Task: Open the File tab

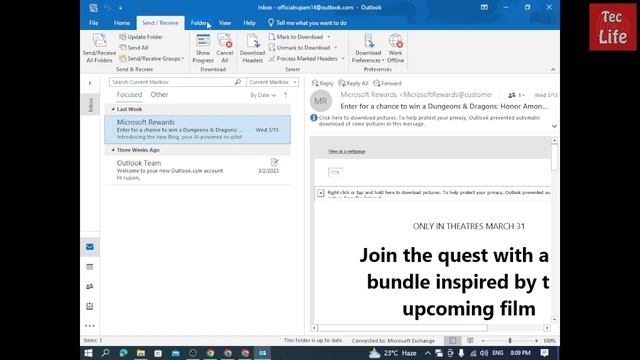Action: [x=93, y=23]
